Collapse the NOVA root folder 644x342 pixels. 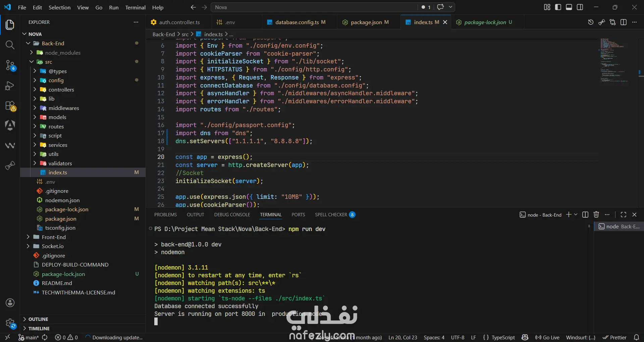pos(24,34)
